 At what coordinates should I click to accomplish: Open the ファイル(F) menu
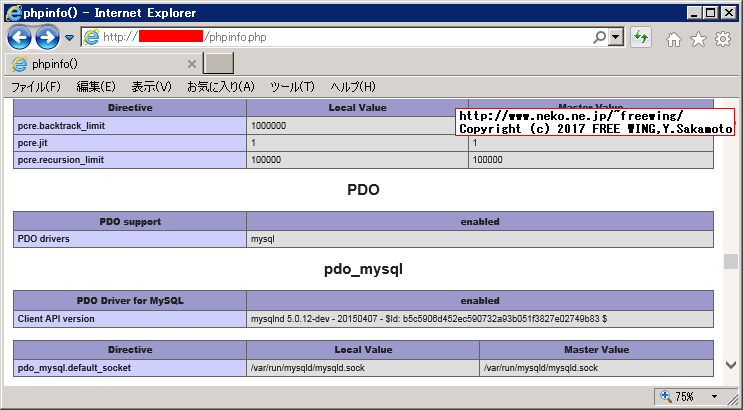pos(36,87)
